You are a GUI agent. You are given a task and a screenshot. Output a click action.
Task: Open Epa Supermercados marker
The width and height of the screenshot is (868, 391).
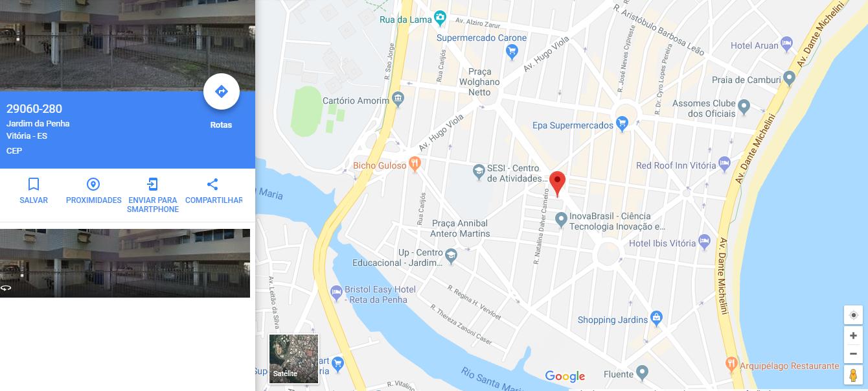(622, 124)
